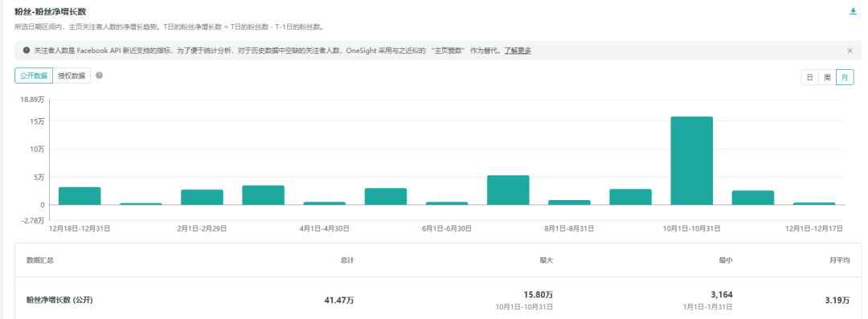868x319 pixels.
Task: Click the 15.80万 maximum value
Action: tap(538, 295)
